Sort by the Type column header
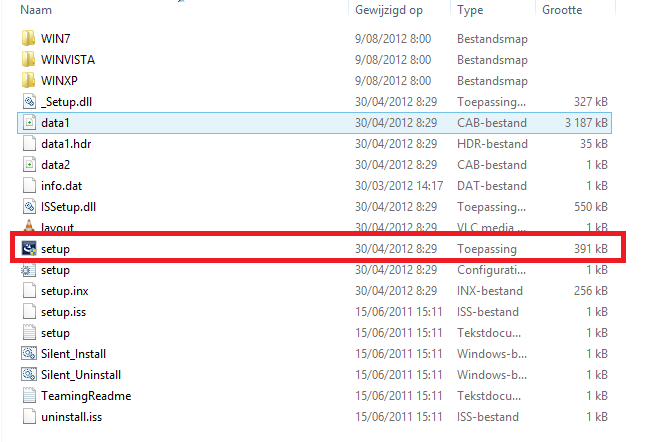The image size is (648, 442). 470,10
